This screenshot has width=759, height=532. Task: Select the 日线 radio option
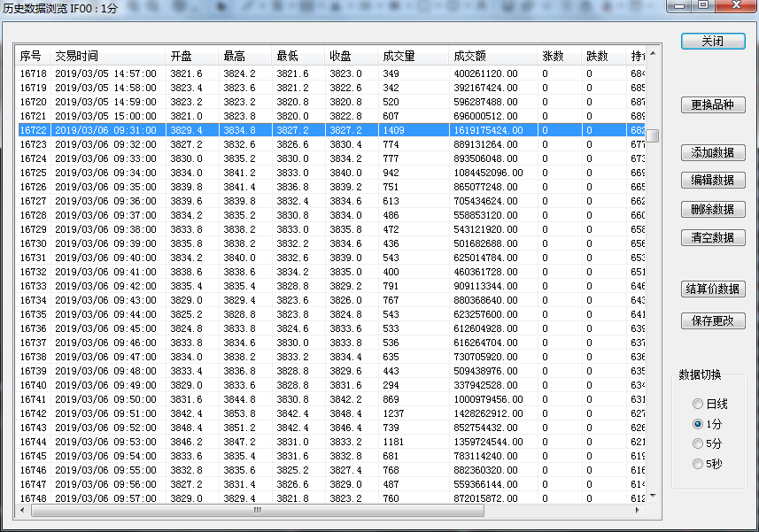coord(698,405)
